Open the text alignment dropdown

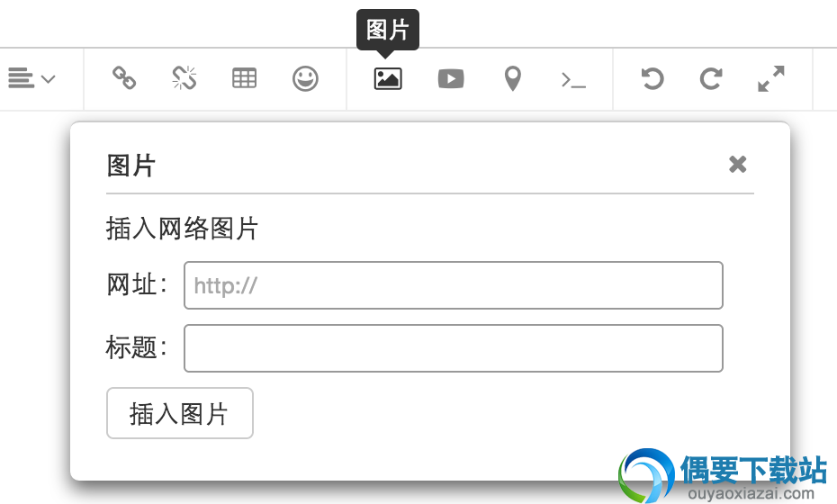pos(32,78)
